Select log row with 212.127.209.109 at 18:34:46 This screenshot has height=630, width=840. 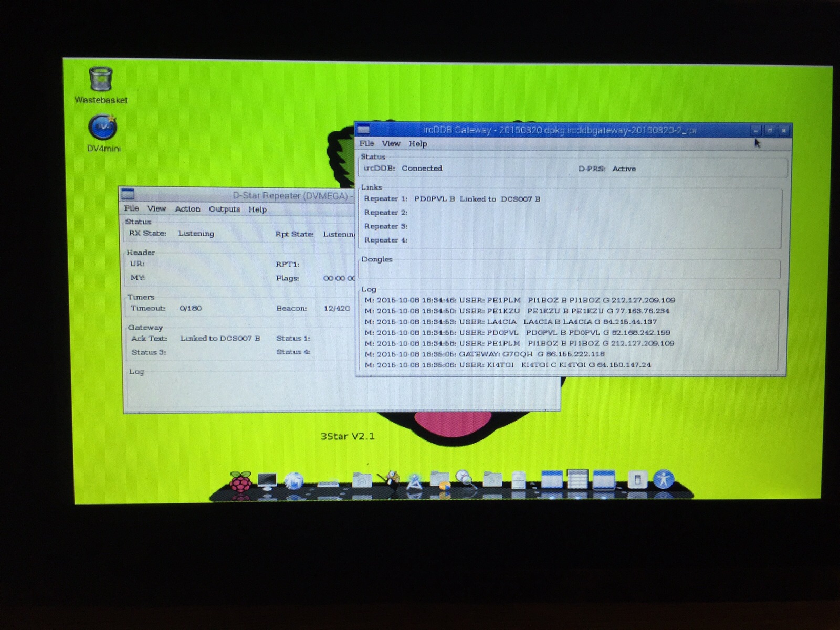tap(520, 300)
